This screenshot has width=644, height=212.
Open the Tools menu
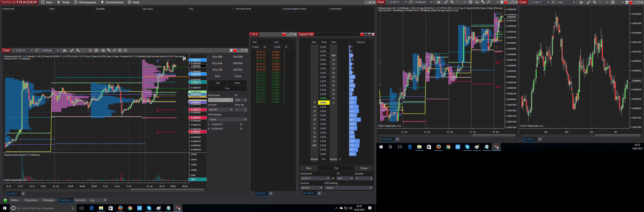click(x=63, y=2)
